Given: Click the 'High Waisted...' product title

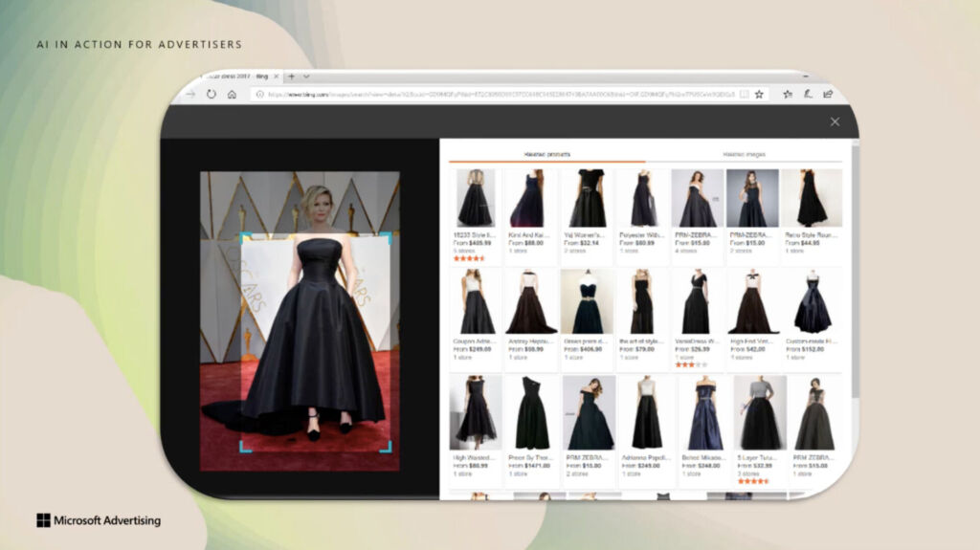Looking at the screenshot, I should click(x=475, y=458).
